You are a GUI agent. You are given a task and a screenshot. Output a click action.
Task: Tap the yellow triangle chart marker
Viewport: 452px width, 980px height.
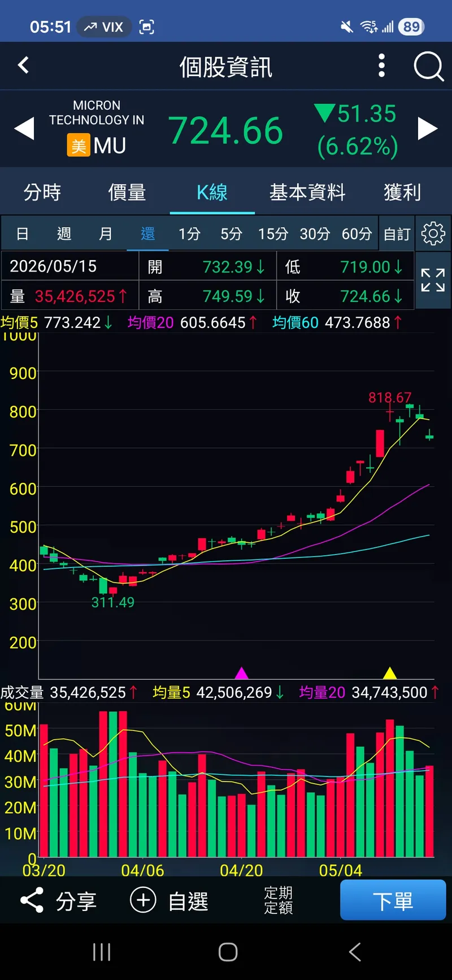pos(390,673)
